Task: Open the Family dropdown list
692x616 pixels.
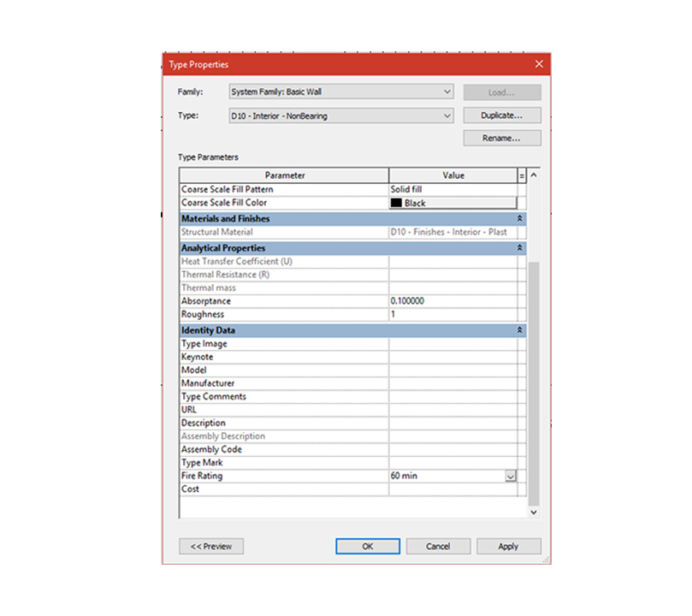Action: [x=447, y=92]
